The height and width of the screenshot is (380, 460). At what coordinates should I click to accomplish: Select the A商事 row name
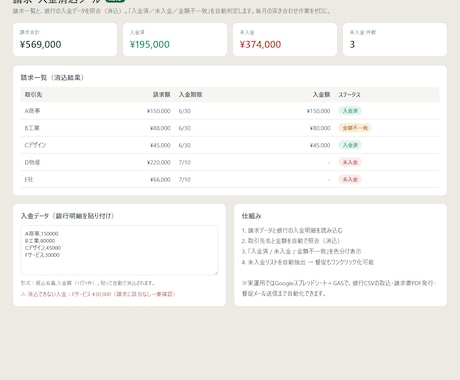[x=32, y=111]
